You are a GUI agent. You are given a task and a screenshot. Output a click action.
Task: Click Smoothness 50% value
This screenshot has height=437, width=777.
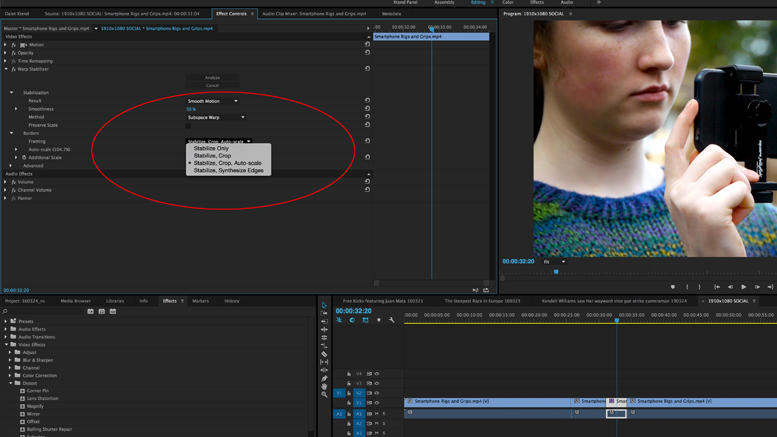[191, 109]
